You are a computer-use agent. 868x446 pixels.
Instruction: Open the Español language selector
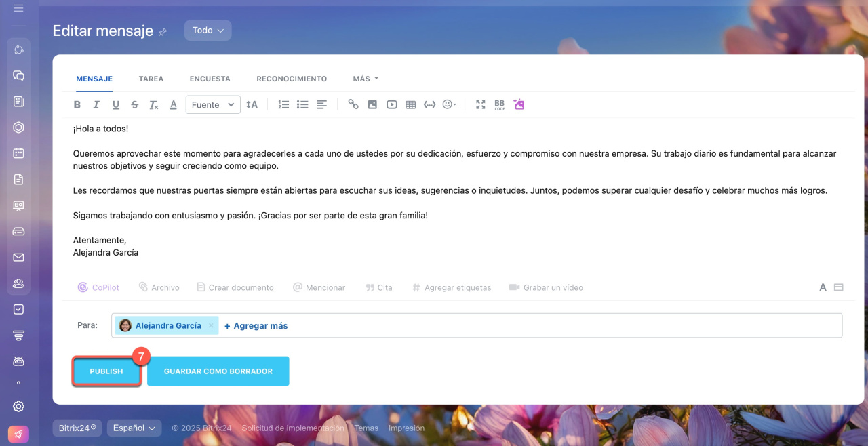click(x=134, y=428)
